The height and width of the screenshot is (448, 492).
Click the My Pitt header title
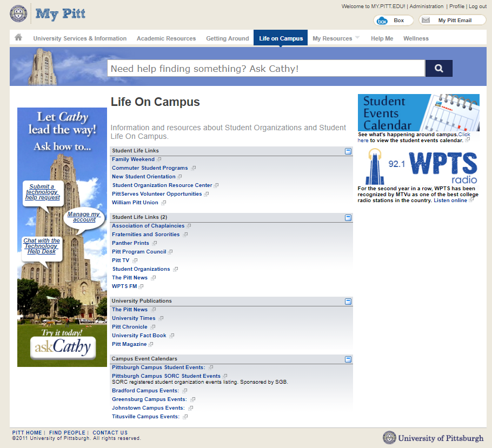(x=61, y=14)
